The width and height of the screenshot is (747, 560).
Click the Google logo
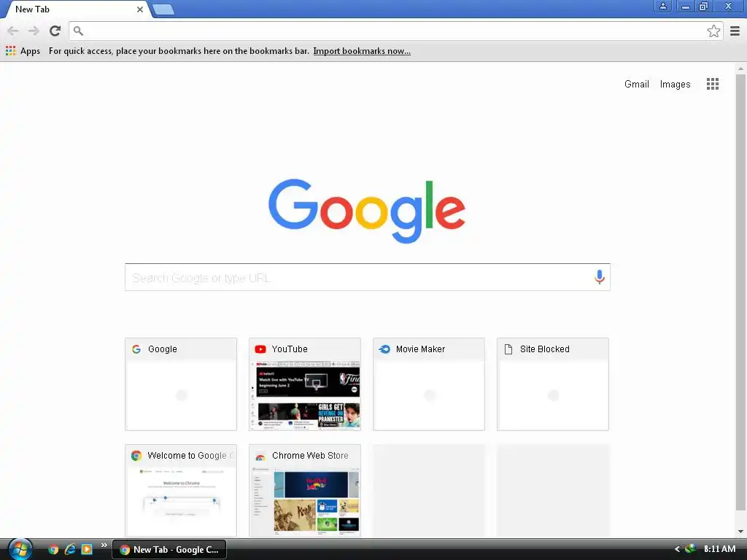(367, 211)
